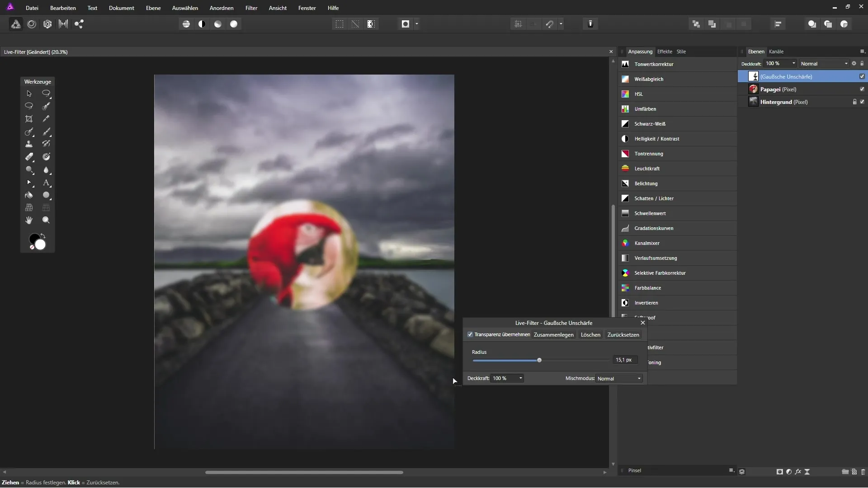Apply Auto Contrast from toolbar
The width and height of the screenshot is (868, 488).
[202, 24]
